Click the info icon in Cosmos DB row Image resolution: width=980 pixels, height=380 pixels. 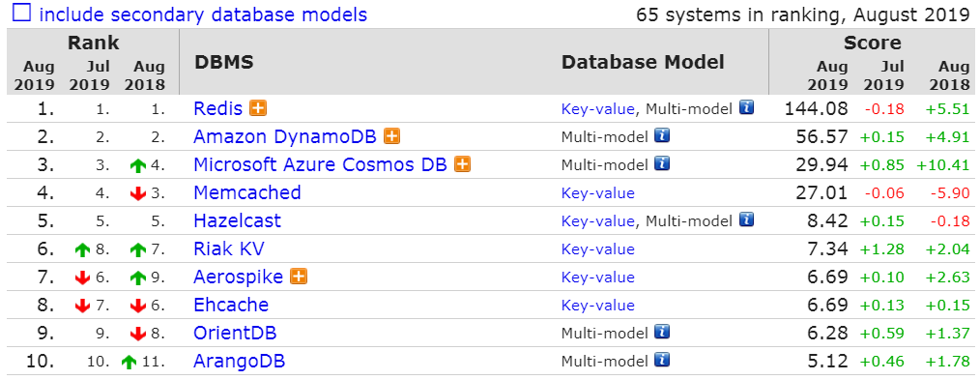click(x=662, y=163)
